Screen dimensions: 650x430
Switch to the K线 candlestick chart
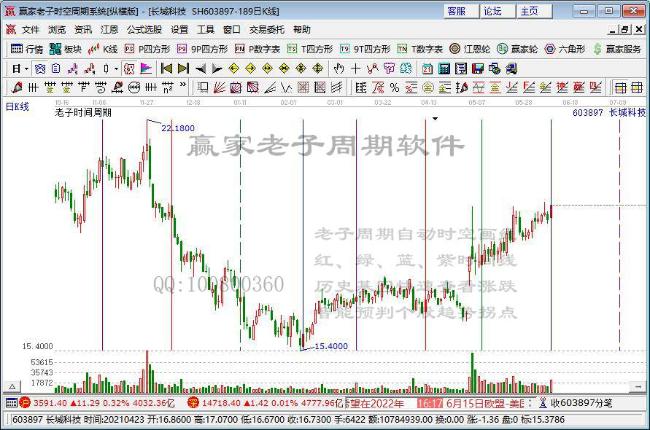click(103, 49)
